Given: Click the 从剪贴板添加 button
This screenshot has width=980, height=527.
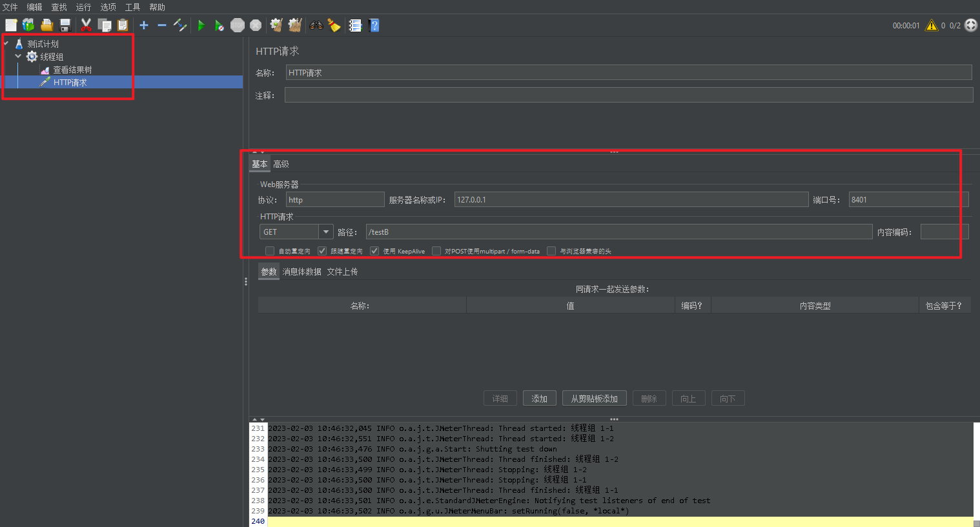Looking at the screenshot, I should (x=594, y=399).
